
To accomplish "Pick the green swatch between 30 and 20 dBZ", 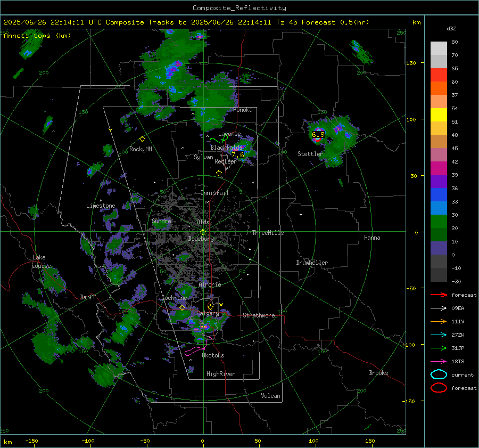I will 439,221.
